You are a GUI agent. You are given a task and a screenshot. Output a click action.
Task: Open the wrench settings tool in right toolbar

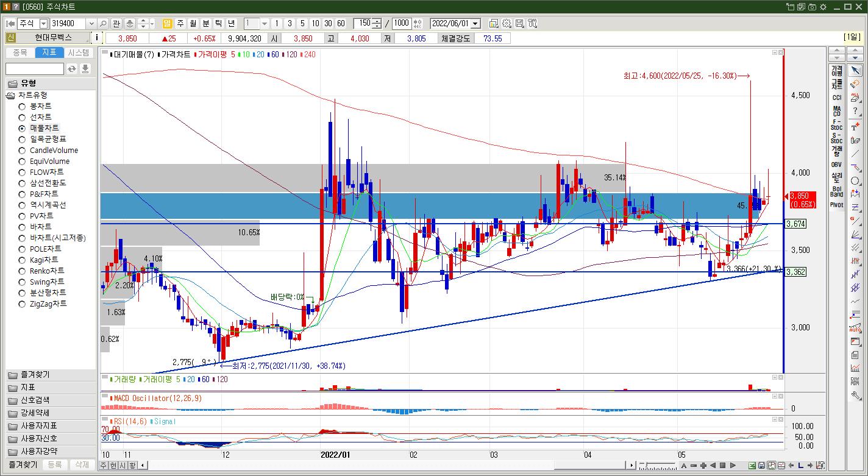[x=855, y=395]
